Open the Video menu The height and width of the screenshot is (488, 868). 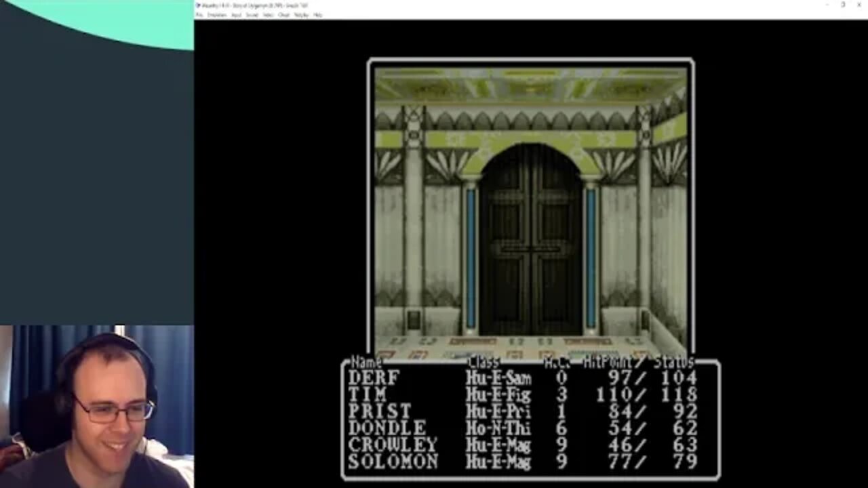coord(268,15)
